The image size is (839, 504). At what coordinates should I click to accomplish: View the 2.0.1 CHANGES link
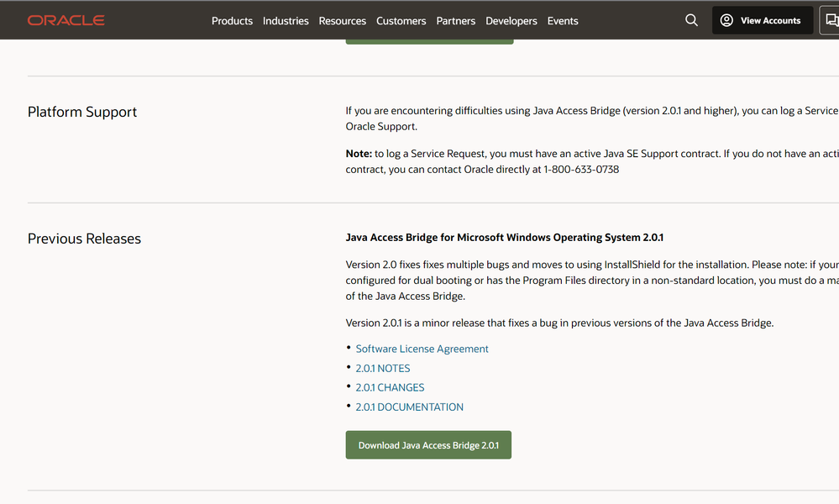[390, 387]
